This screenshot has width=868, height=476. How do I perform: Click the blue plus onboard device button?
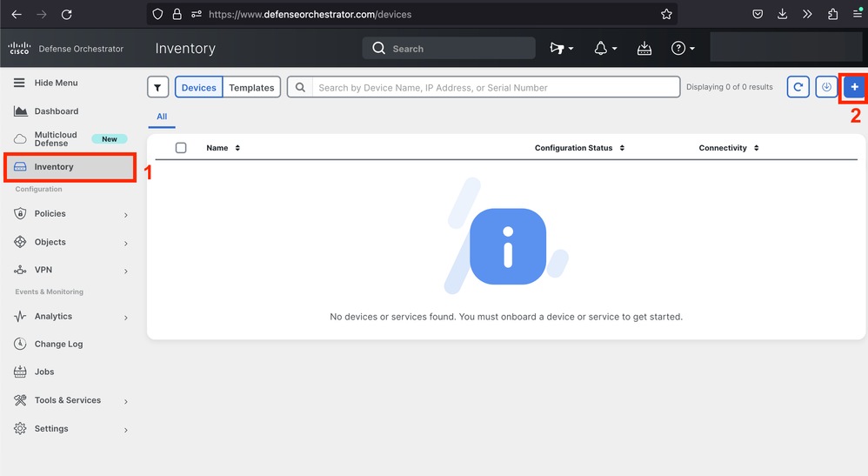click(854, 87)
